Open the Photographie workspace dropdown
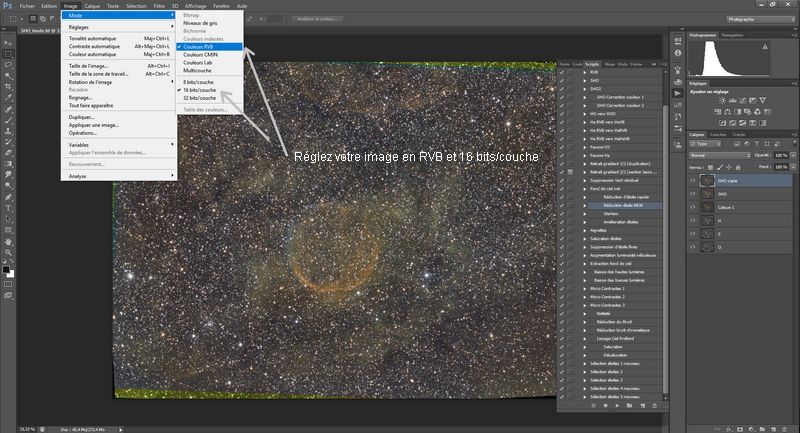Viewport: 800px width, 433px height. [x=760, y=19]
